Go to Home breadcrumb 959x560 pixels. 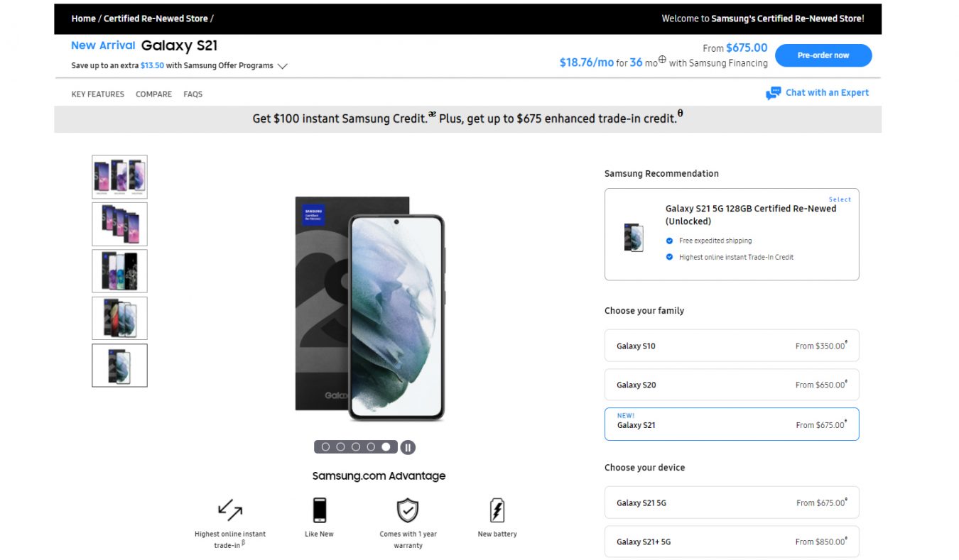tap(84, 18)
